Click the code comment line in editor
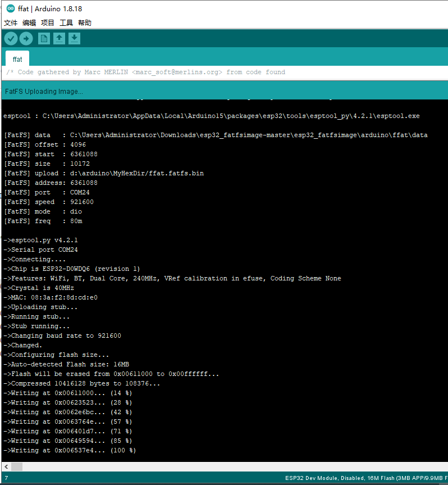The height and width of the screenshot is (485, 448). pos(146,72)
